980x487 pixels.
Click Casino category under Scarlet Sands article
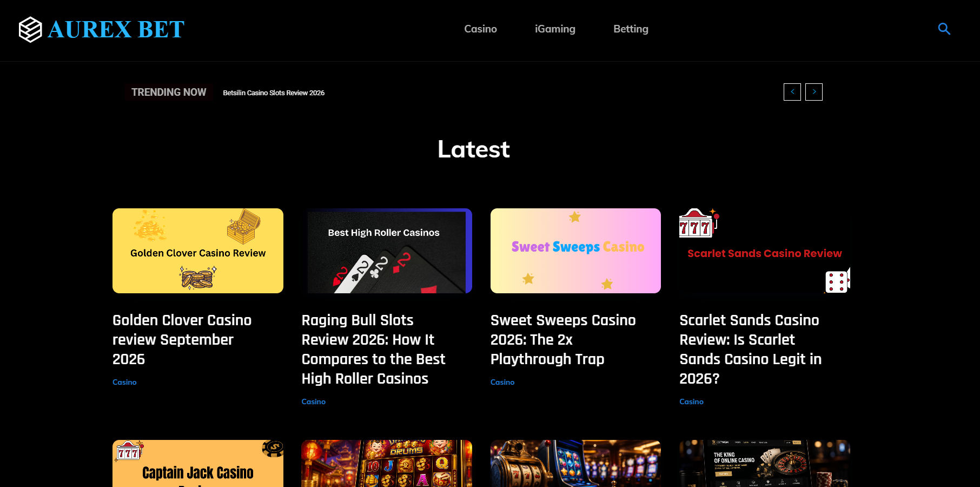pos(691,402)
